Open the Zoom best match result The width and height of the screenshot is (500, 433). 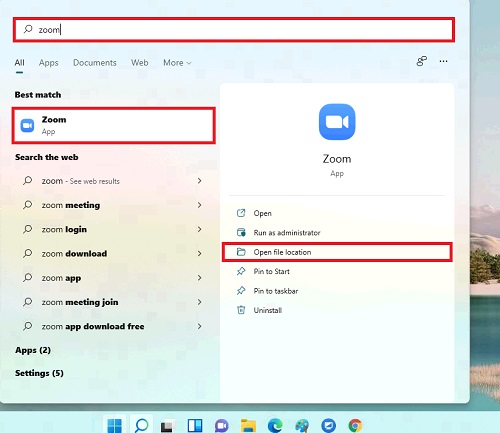114,126
